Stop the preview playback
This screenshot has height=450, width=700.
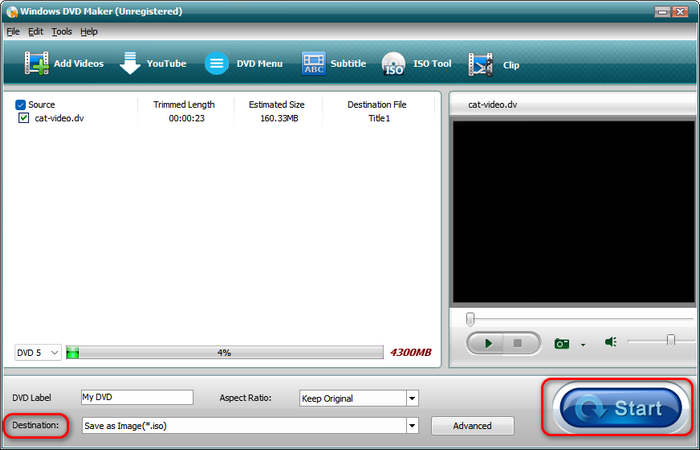(x=517, y=343)
